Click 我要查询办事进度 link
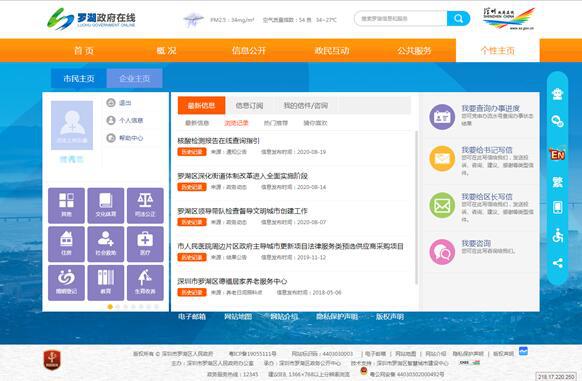This screenshot has height=381, width=582. 490,108
